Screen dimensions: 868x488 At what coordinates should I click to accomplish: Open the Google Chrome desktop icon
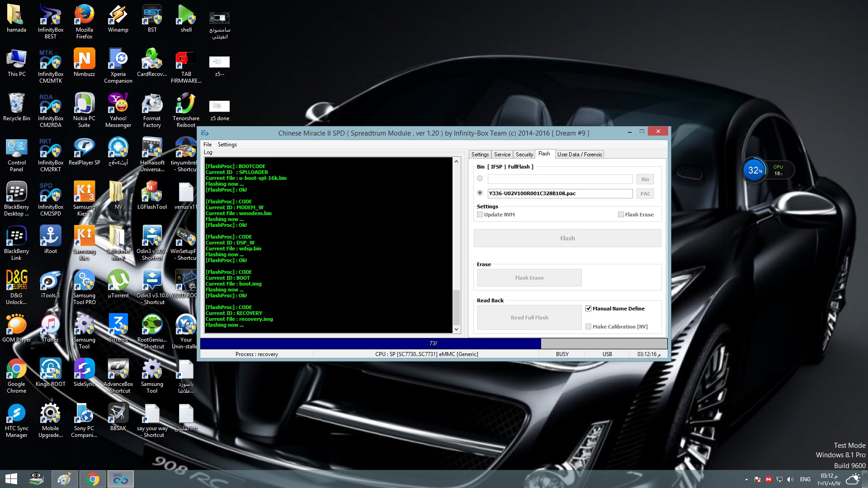[16, 375]
